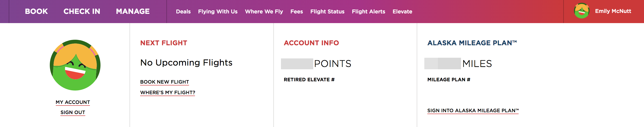Image resolution: width=644 pixels, height=127 pixels.
Task: Open WHERE'S MY FLIGHT? link
Action: pyautogui.click(x=168, y=92)
